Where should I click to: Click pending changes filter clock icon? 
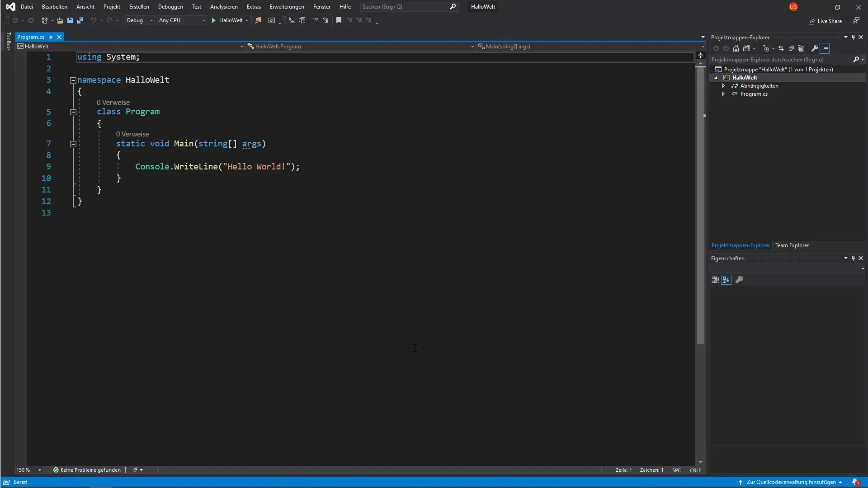coord(766,48)
